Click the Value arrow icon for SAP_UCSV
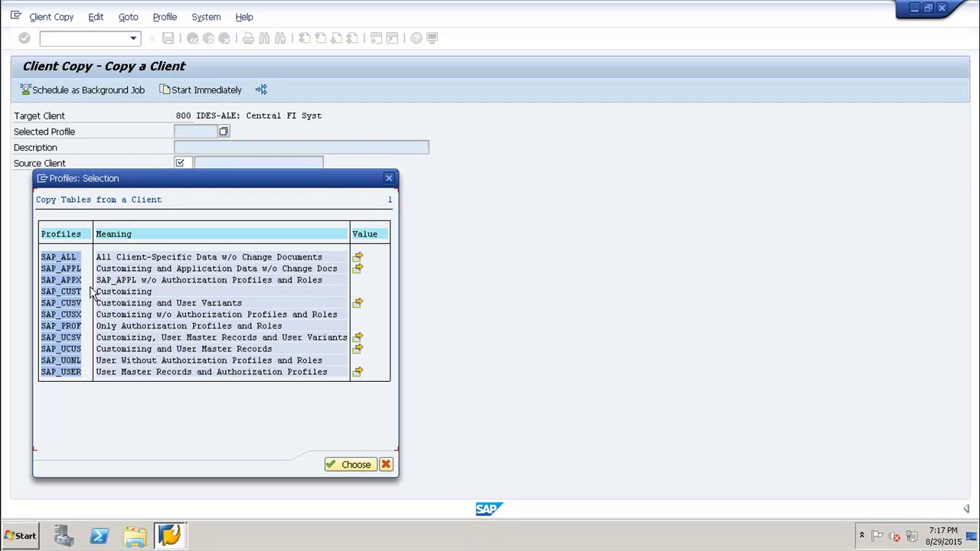 pos(358,337)
